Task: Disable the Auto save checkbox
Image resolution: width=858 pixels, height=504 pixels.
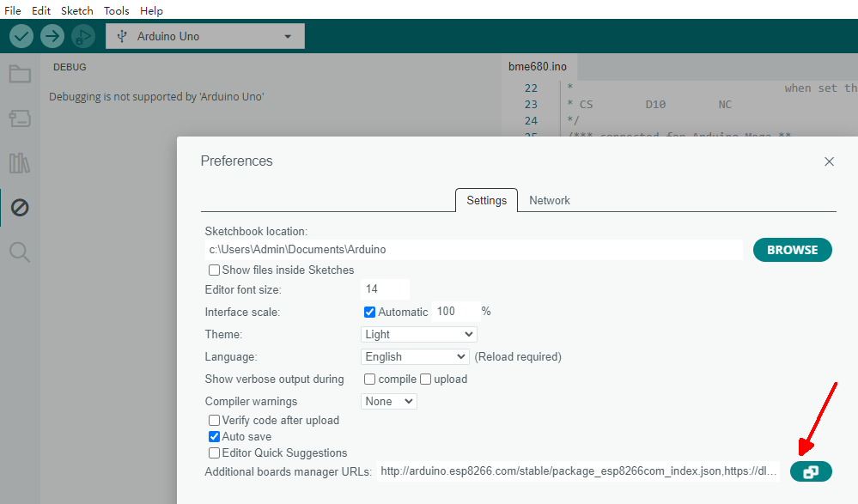Action: click(x=214, y=437)
